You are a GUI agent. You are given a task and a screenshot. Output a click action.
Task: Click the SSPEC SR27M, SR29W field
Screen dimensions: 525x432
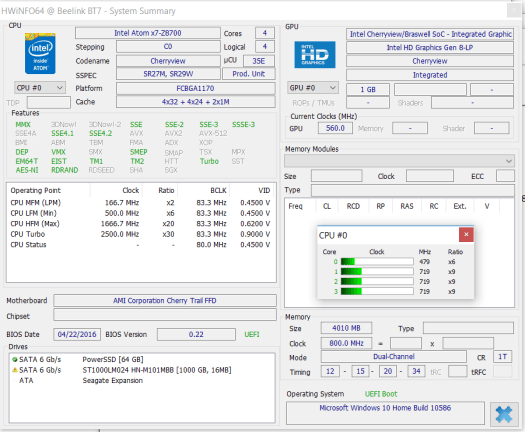168,74
